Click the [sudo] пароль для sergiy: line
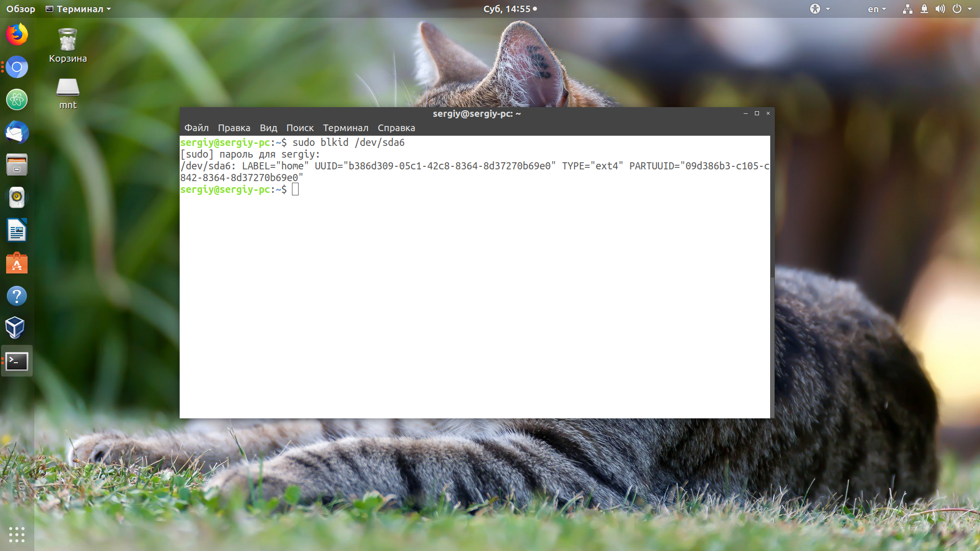The image size is (980, 551). (250, 154)
